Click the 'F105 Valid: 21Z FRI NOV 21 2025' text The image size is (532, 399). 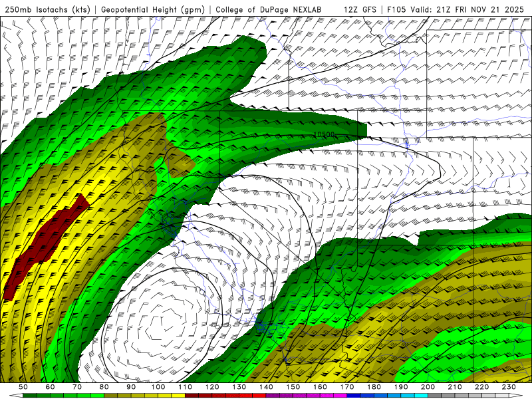[x=456, y=10]
